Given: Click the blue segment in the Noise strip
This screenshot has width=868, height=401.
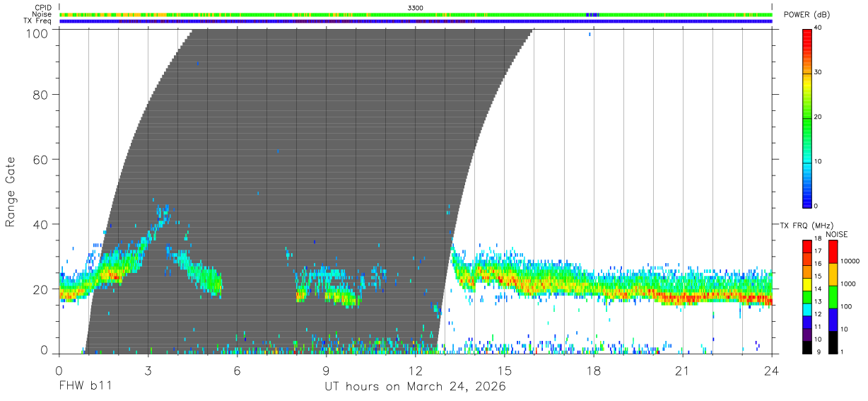Looking at the screenshot, I should point(592,14).
